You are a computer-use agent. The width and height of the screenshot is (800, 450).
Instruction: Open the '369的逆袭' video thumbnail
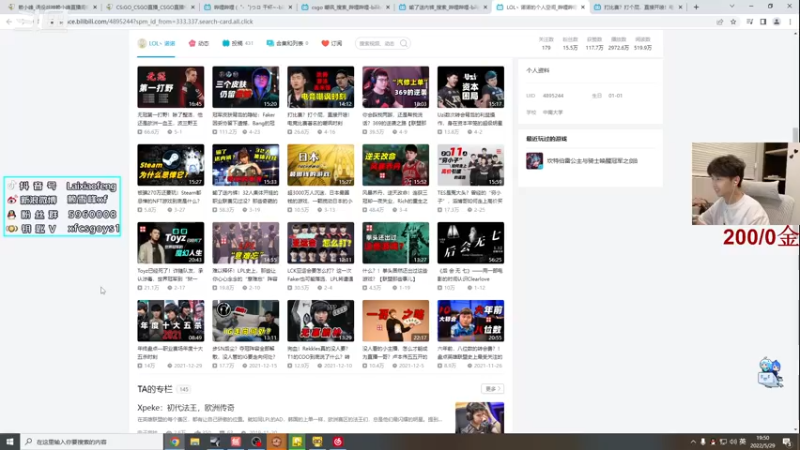[x=395, y=87]
